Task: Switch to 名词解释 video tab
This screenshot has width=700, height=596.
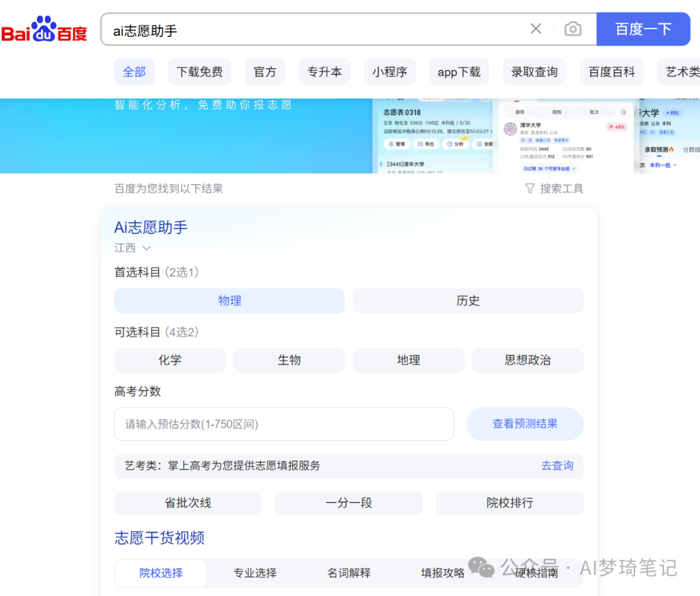Action: (349, 573)
